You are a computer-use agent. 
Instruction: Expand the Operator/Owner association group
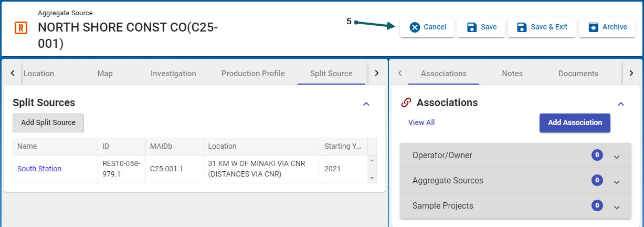[x=617, y=156]
